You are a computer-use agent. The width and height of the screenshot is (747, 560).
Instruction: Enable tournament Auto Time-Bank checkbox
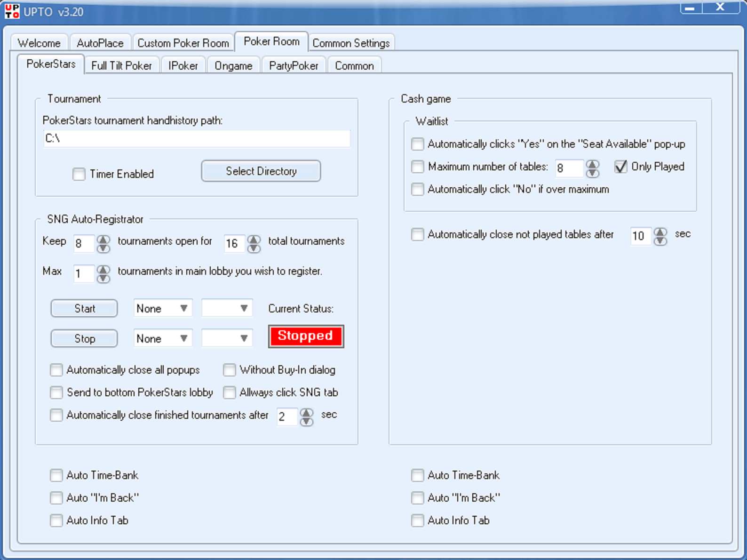coord(56,475)
